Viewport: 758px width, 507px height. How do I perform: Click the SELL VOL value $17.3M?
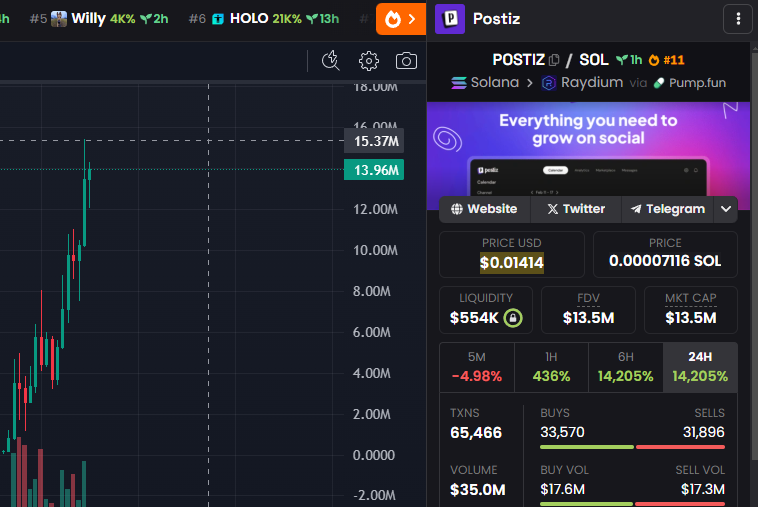tap(703, 489)
